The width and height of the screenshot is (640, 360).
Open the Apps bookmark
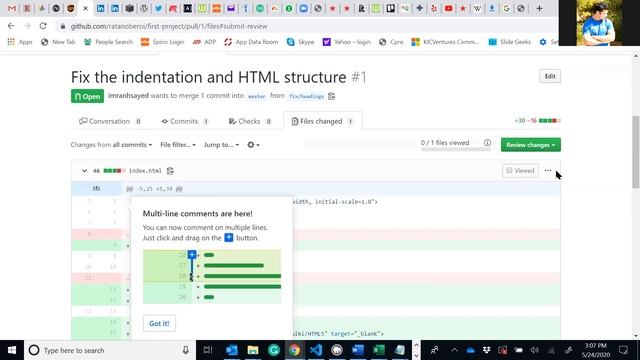[20, 42]
